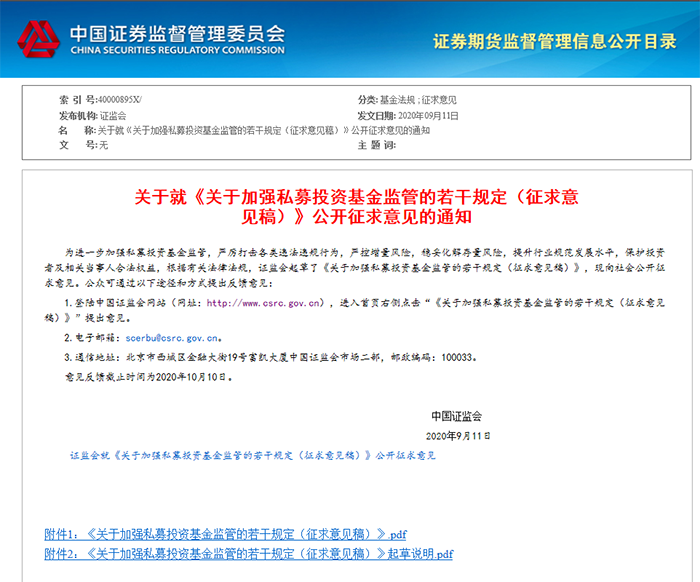Image resolution: width=700 pixels, height=582 pixels.
Task: Click CHINA SECURITIES REGULATORY COMMISSION English subtitle
Action: 177,50
